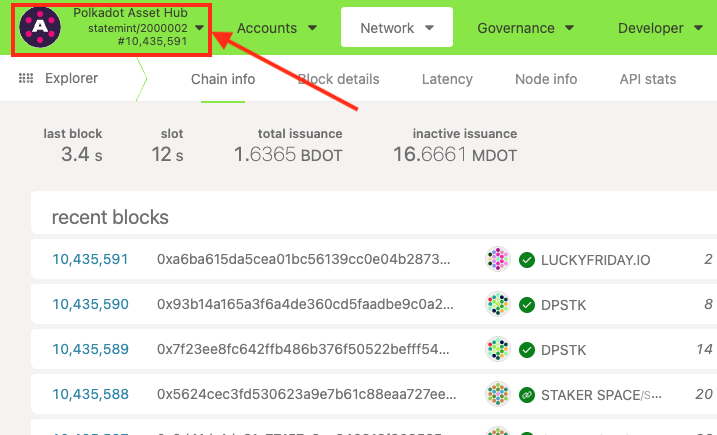Image resolution: width=717 pixels, height=435 pixels.
Task: Select the LUCKYFRIDAY.IO validator name
Action: tap(595, 260)
